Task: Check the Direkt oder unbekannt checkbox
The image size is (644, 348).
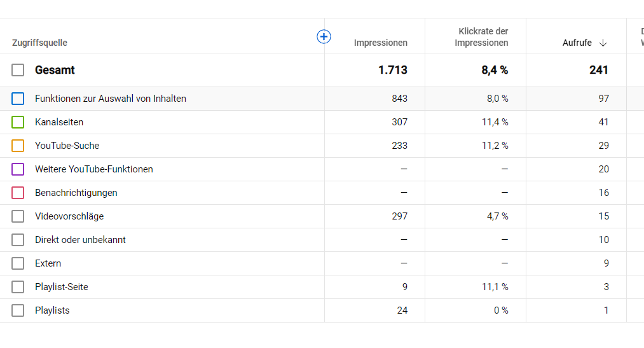Action: pyautogui.click(x=18, y=240)
